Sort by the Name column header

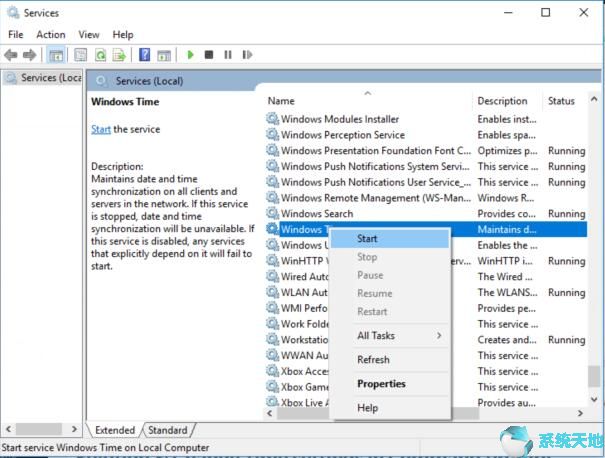click(369, 101)
